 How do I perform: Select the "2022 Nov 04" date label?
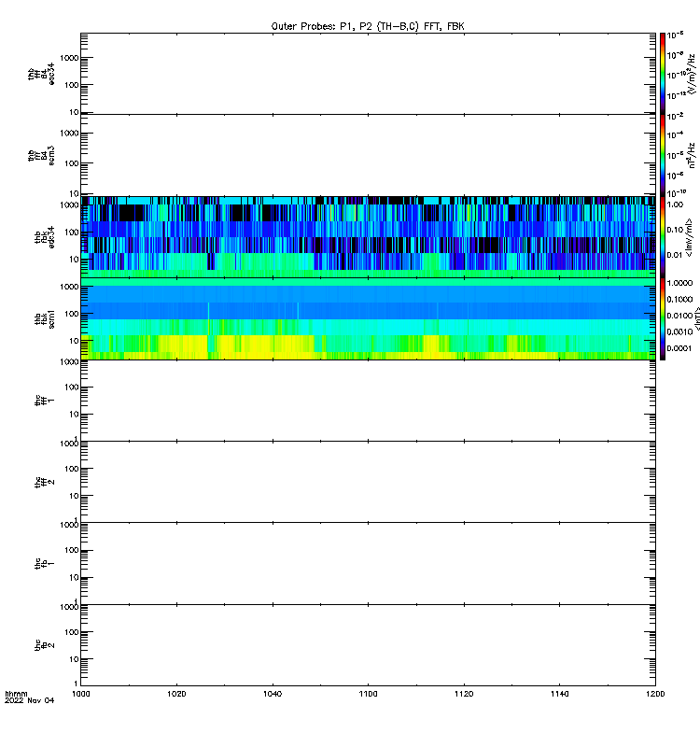click(30, 700)
